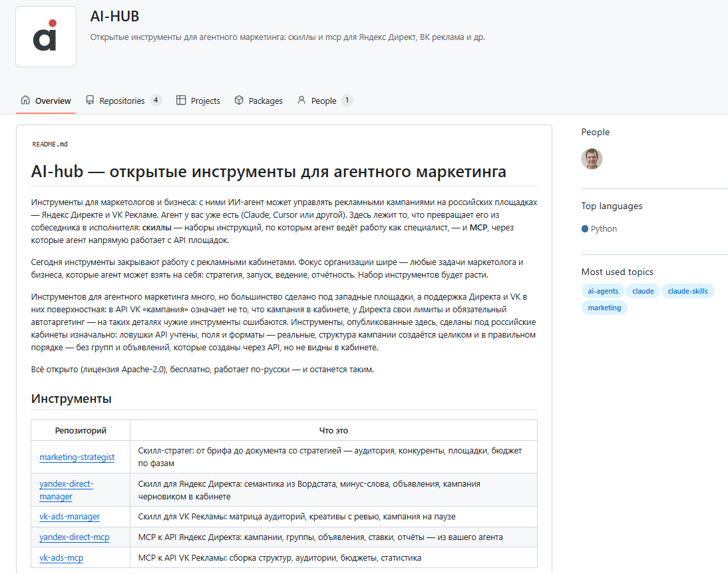Click the 'Репозиторий' table column header
This screenshot has width=728, height=574.
(x=81, y=430)
